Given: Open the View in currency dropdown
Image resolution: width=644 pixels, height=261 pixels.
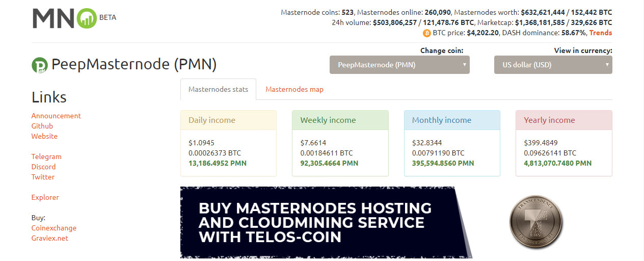Looking at the screenshot, I should [x=553, y=65].
